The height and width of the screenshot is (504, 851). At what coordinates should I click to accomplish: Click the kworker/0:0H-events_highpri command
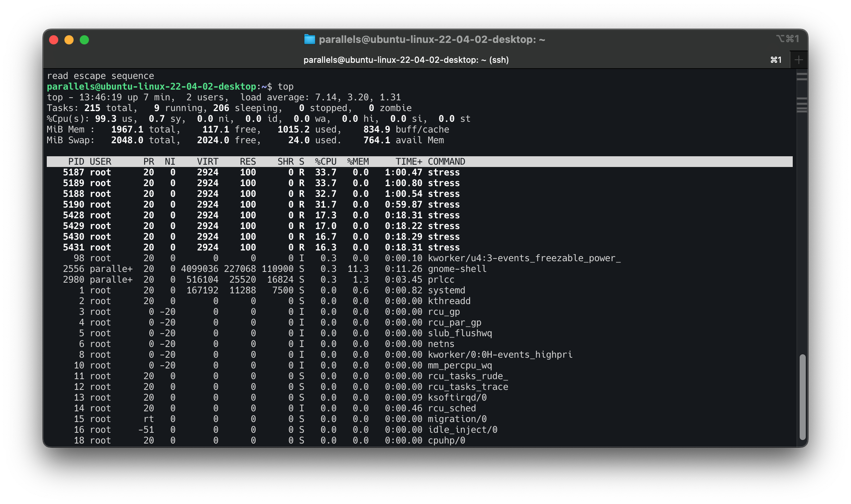coord(500,355)
